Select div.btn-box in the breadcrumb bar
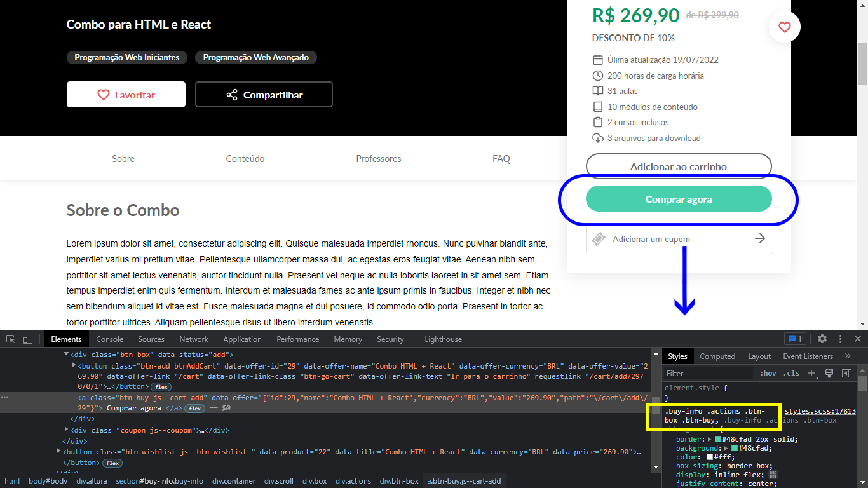868x488 pixels. 399,481
